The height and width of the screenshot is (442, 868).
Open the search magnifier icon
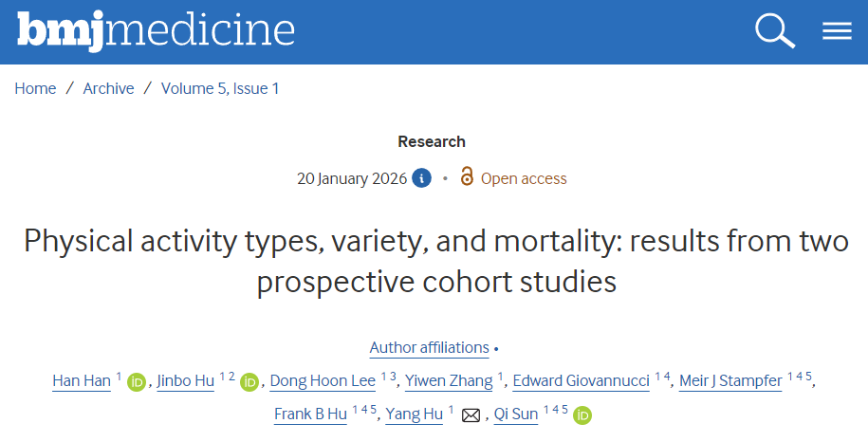774,31
